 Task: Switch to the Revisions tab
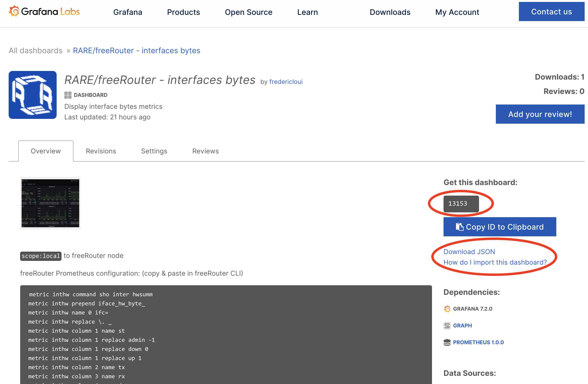point(101,151)
